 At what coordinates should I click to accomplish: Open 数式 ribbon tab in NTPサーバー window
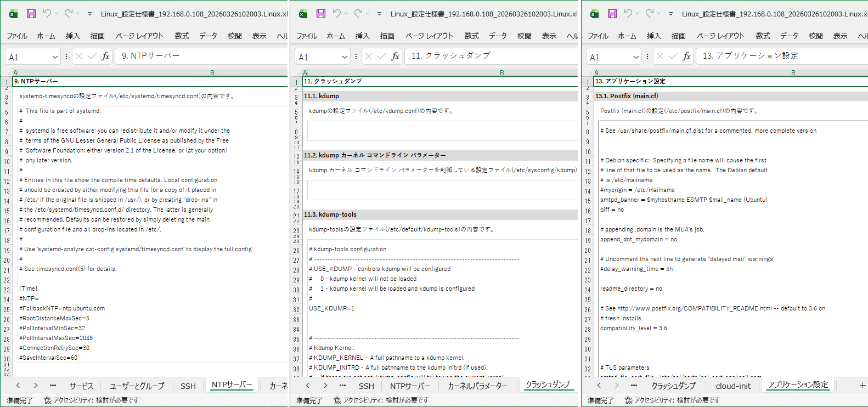coord(182,36)
